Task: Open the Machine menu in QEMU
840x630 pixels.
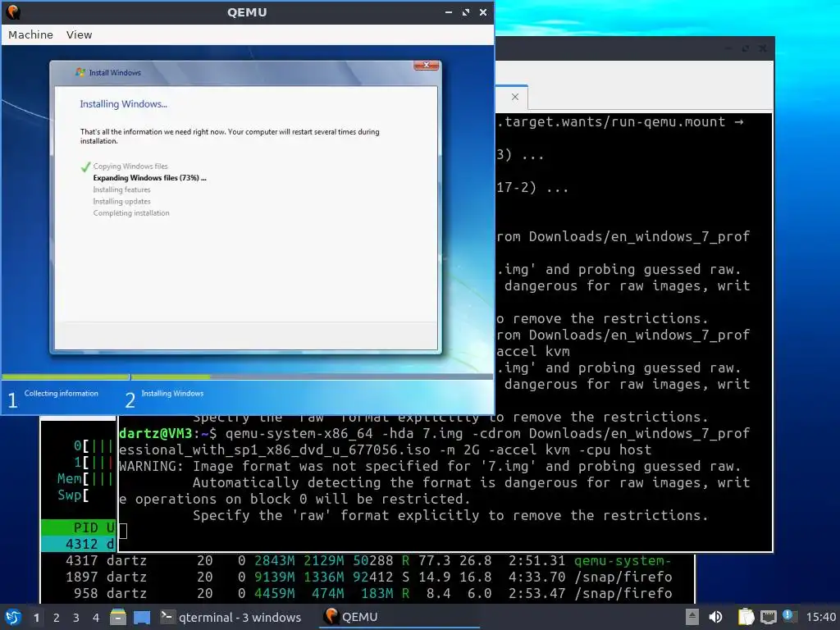Action: pos(30,34)
